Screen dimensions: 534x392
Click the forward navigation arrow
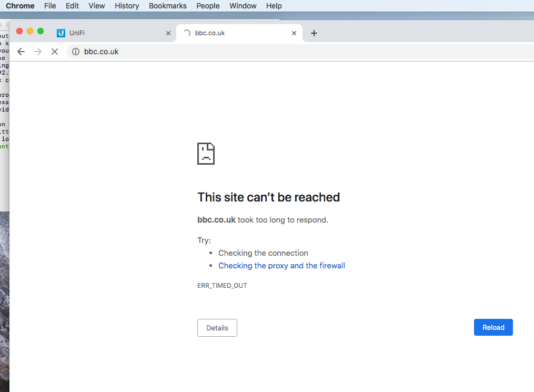coord(38,52)
